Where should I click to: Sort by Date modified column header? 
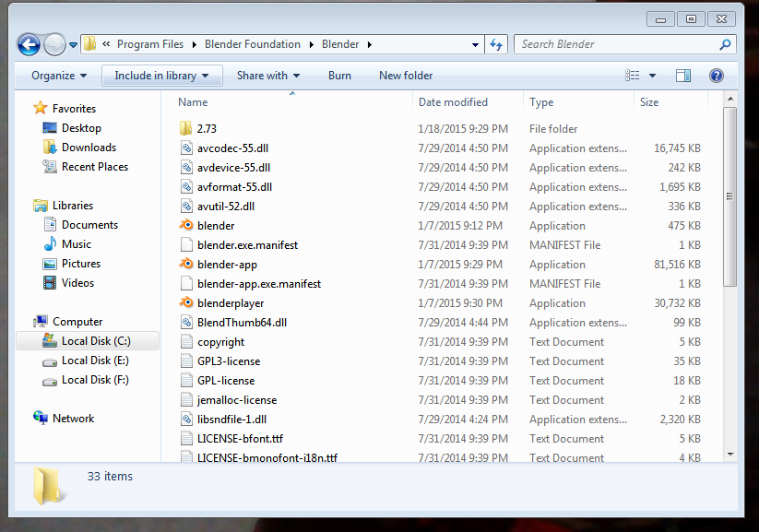468,102
